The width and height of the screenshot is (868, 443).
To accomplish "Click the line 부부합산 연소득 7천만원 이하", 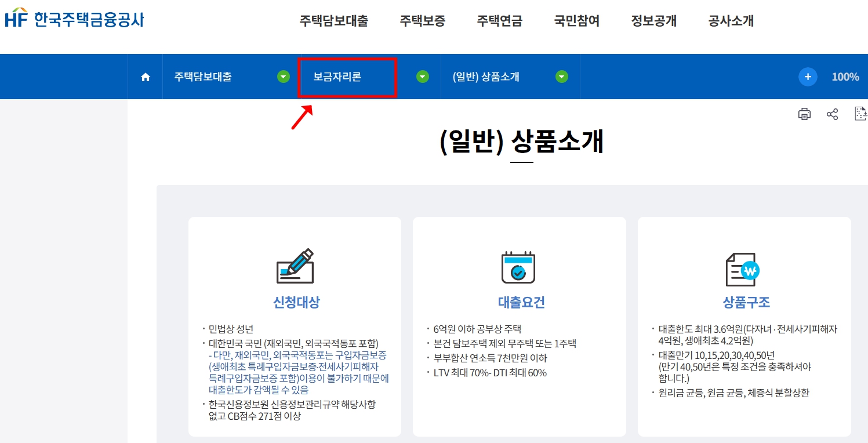I will point(490,358).
